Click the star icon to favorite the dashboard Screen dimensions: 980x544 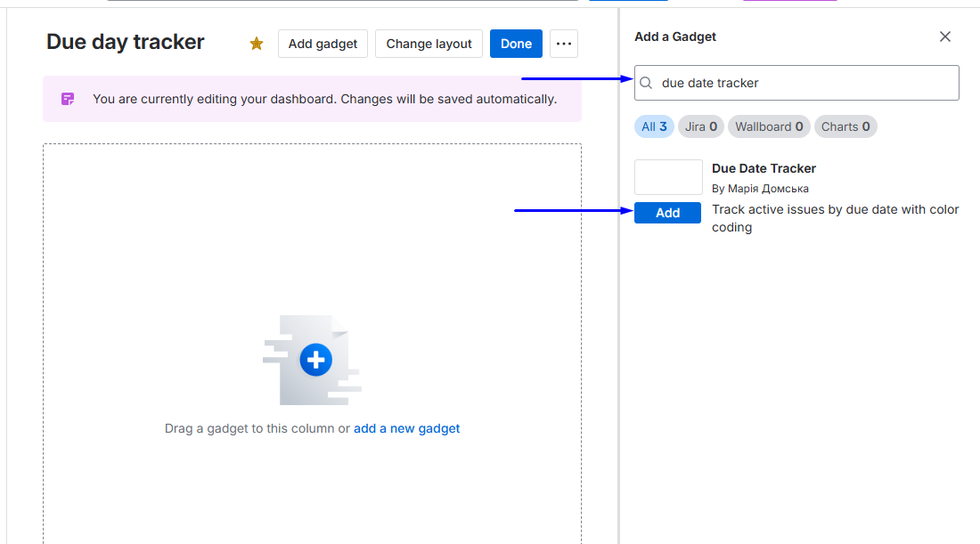[x=257, y=44]
